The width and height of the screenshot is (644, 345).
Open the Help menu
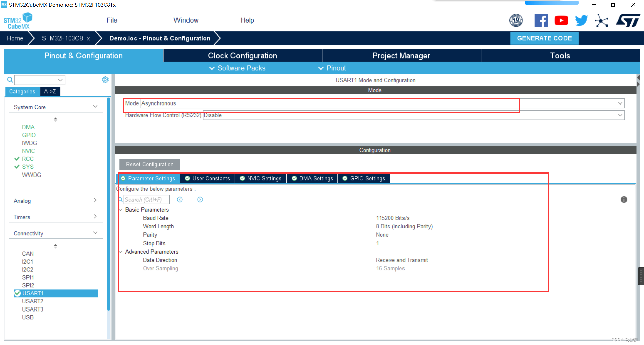(x=247, y=20)
